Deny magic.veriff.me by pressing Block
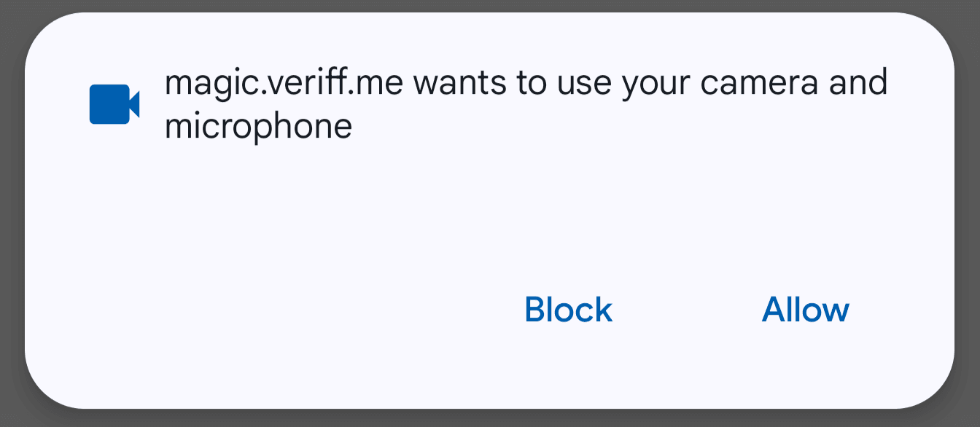Image resolution: width=980 pixels, height=427 pixels. pyautogui.click(x=568, y=310)
